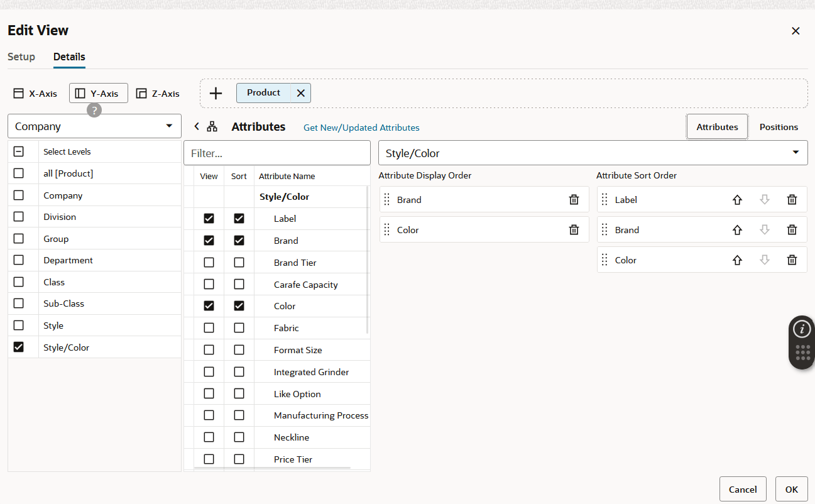Open the hierarchy tree icon beside Attributes
Image resolution: width=815 pixels, height=504 pixels.
click(x=212, y=126)
